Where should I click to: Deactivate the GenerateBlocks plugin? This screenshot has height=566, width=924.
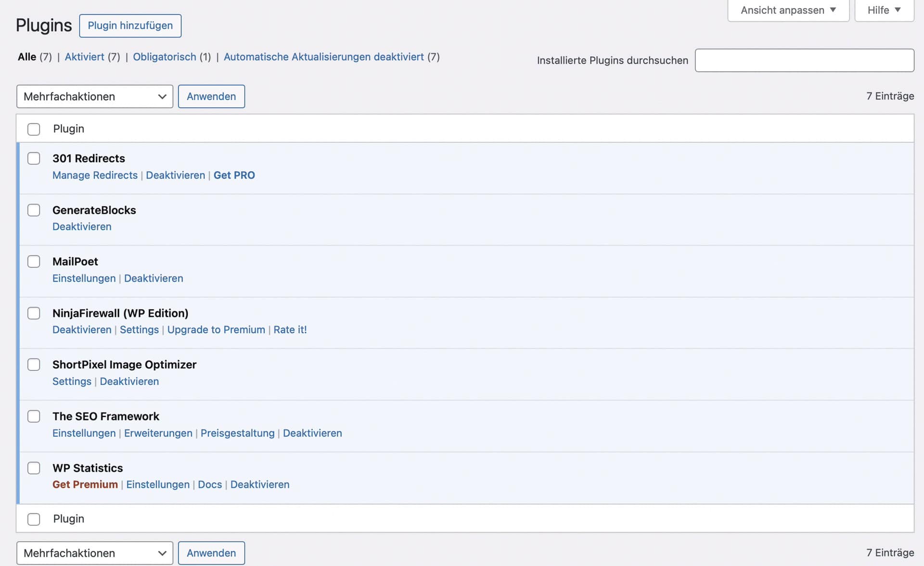82,226
